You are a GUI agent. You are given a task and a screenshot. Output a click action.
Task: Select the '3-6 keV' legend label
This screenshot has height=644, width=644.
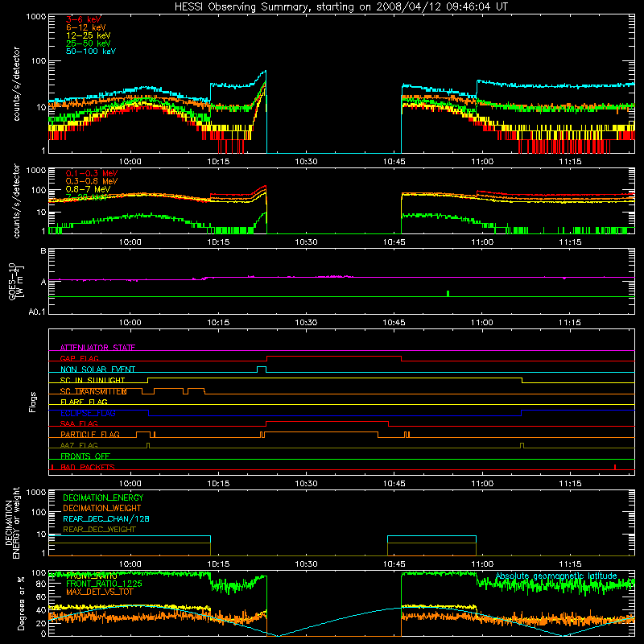point(83,19)
